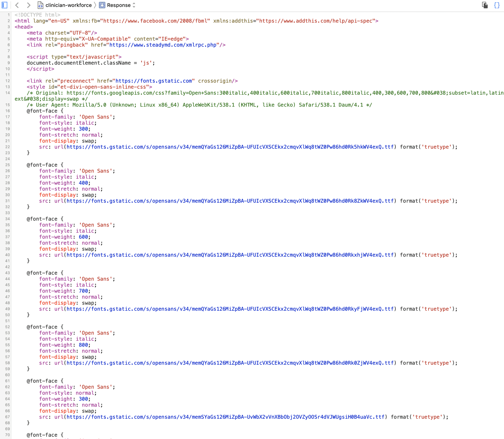Toggle the navigation sidebar icon
This screenshot has width=504, height=439.
[5, 5]
